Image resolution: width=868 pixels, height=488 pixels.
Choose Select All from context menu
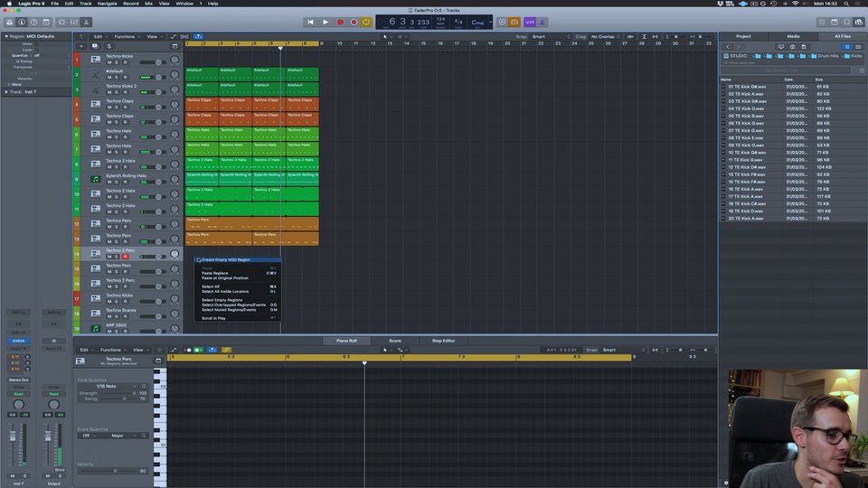pyautogui.click(x=238, y=286)
